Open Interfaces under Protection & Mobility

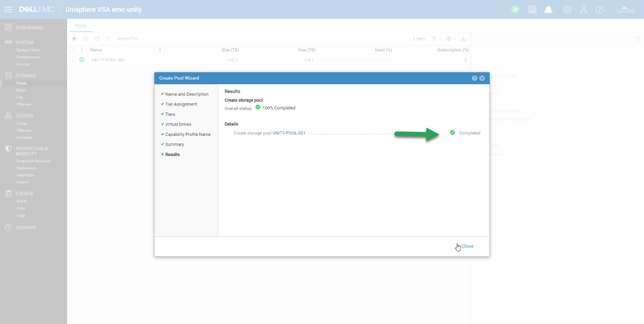pos(25,175)
